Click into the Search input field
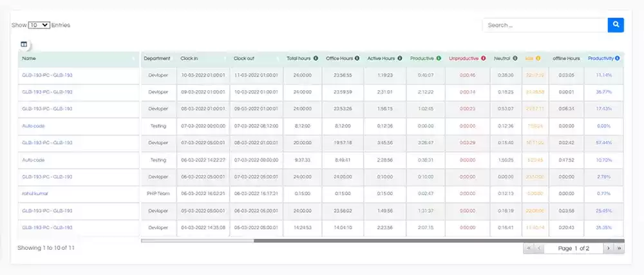The image size is (644, 275). coord(545,25)
